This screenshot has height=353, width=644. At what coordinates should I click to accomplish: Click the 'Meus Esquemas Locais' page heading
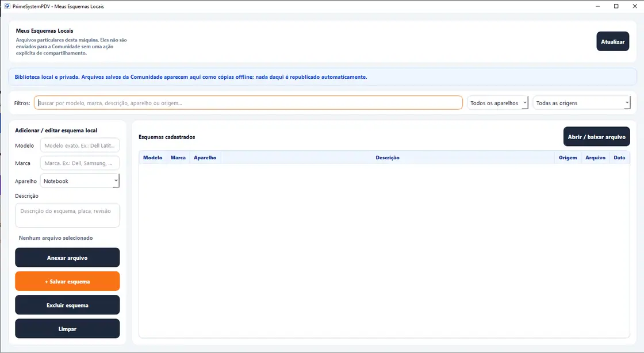click(x=44, y=31)
